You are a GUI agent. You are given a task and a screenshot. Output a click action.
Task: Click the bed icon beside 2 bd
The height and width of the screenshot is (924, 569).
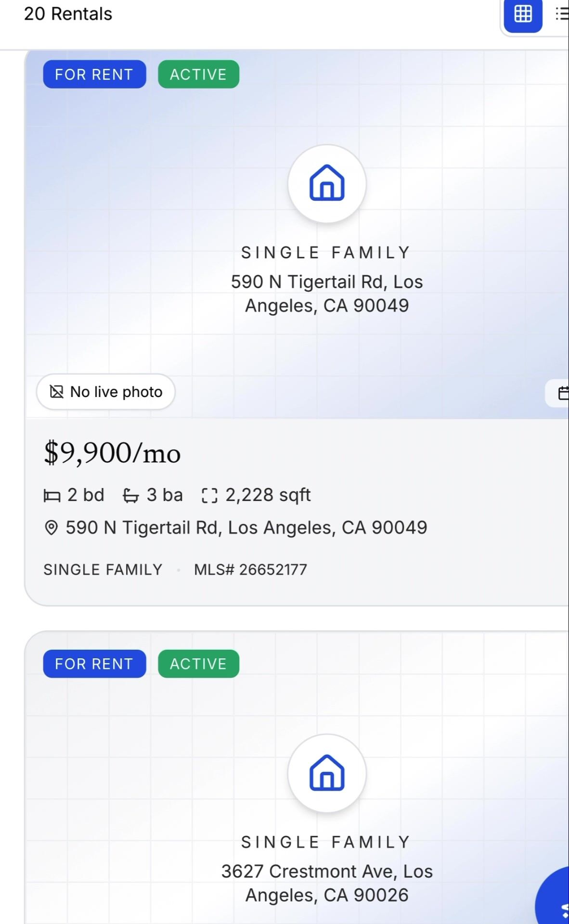pos(52,495)
